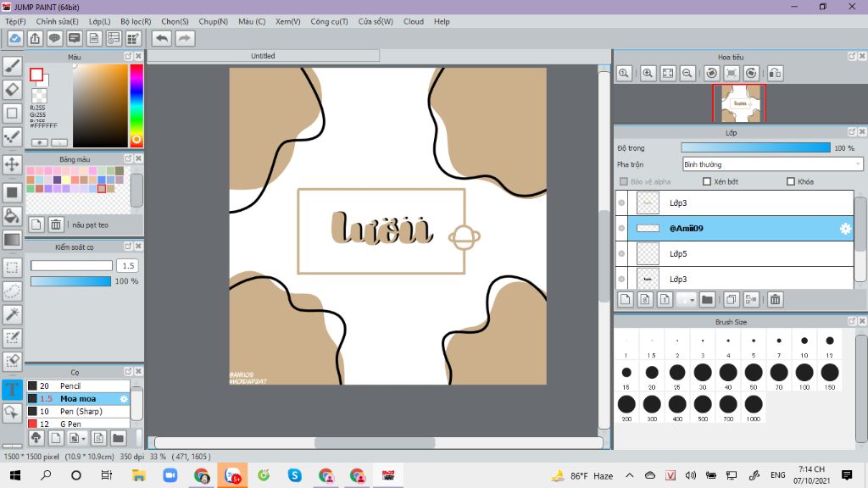Toggle visibility of the Lớp5 layer
This screenshot has height=488, width=868.
tap(621, 254)
